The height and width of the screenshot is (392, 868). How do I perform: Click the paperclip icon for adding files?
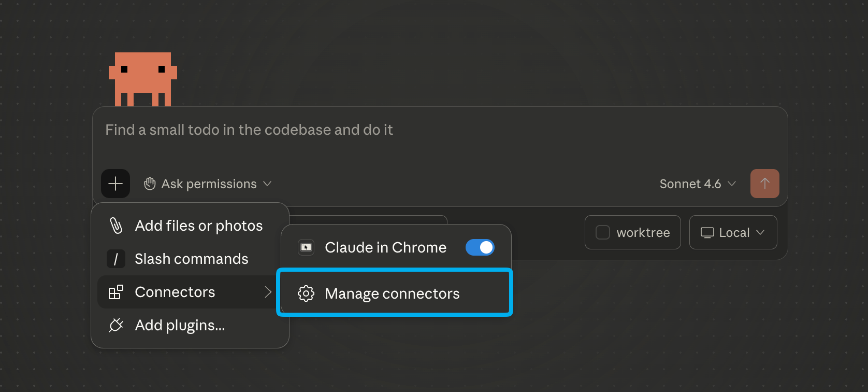click(116, 226)
